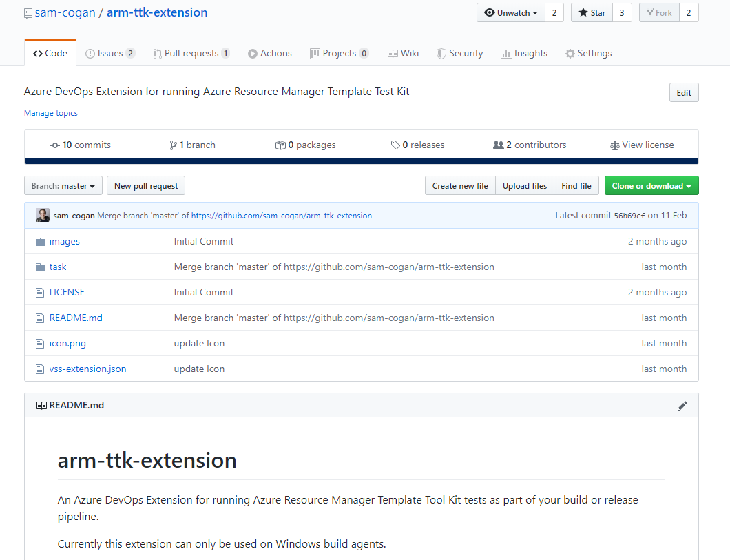Click the View license link
The width and height of the screenshot is (730, 560).
point(642,145)
